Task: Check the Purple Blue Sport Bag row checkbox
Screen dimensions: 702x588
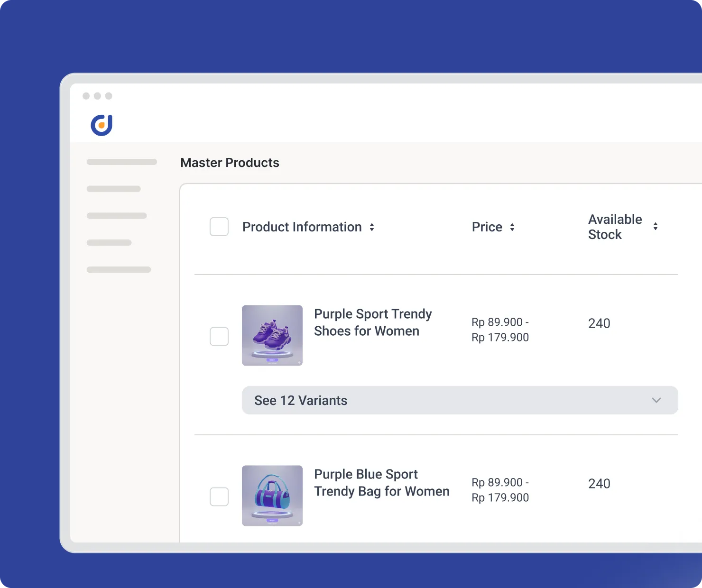Action: point(219,496)
